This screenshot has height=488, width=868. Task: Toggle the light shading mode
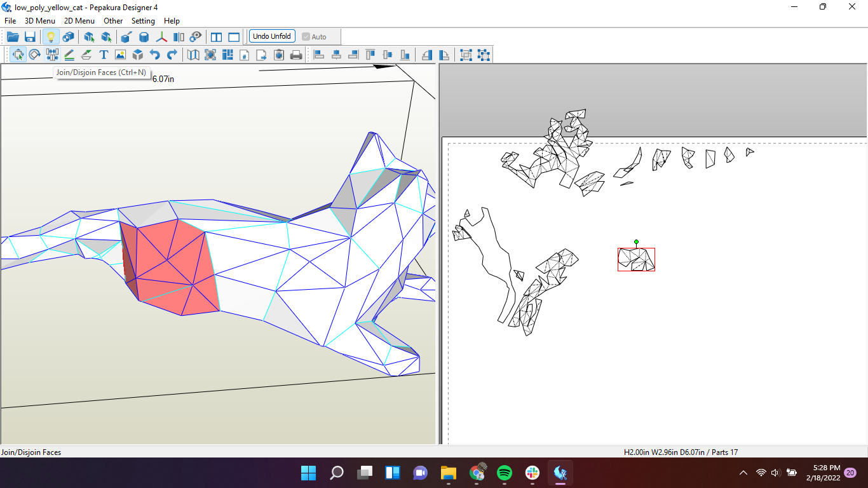click(x=51, y=36)
